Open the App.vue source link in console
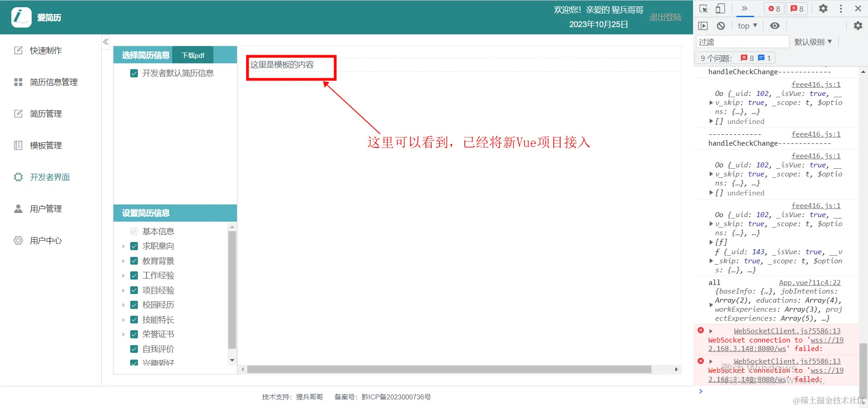 click(809, 282)
